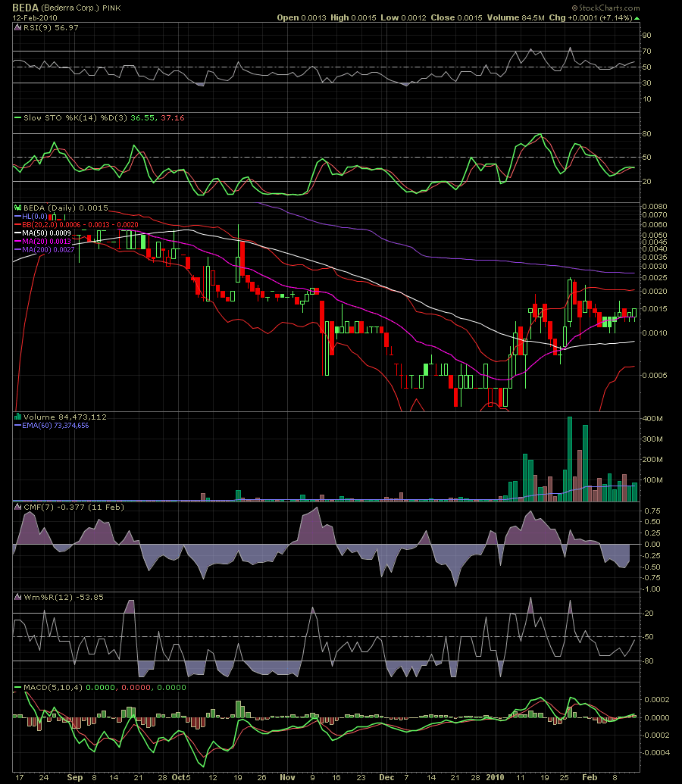
Task: Click the 'MA(50) 0.0009' label
Action: [47, 233]
